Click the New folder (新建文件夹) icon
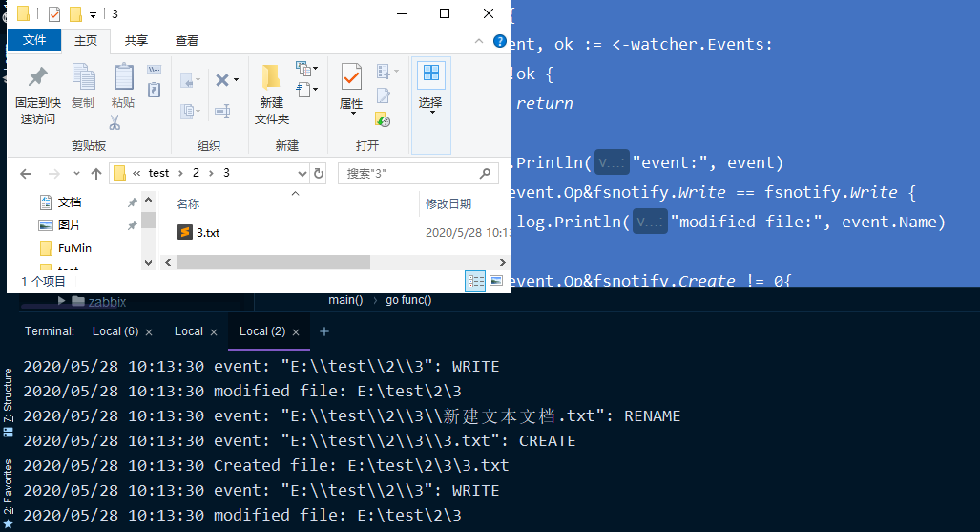Screen dimensions: 980x532 pyautogui.click(x=271, y=77)
